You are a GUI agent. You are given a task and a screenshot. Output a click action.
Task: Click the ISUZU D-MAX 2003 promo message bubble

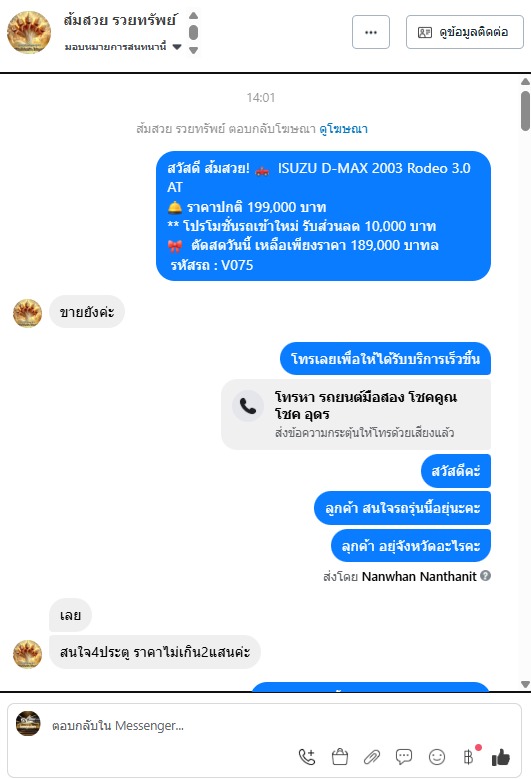tap(323, 216)
